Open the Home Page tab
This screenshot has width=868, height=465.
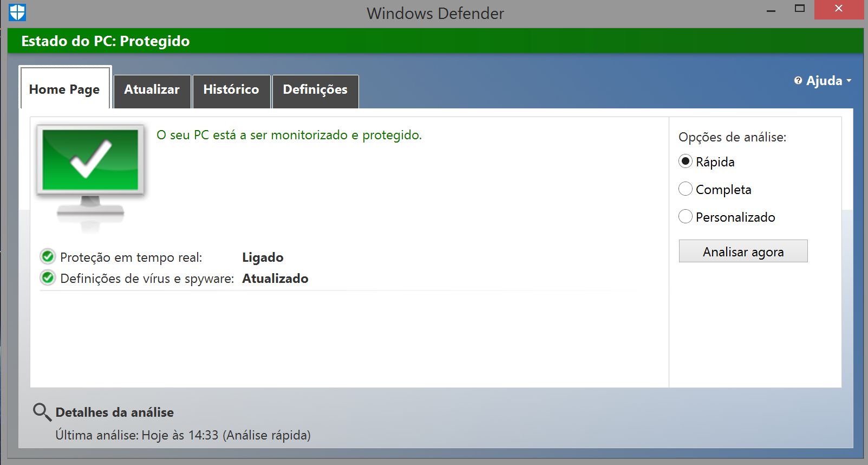(x=64, y=89)
